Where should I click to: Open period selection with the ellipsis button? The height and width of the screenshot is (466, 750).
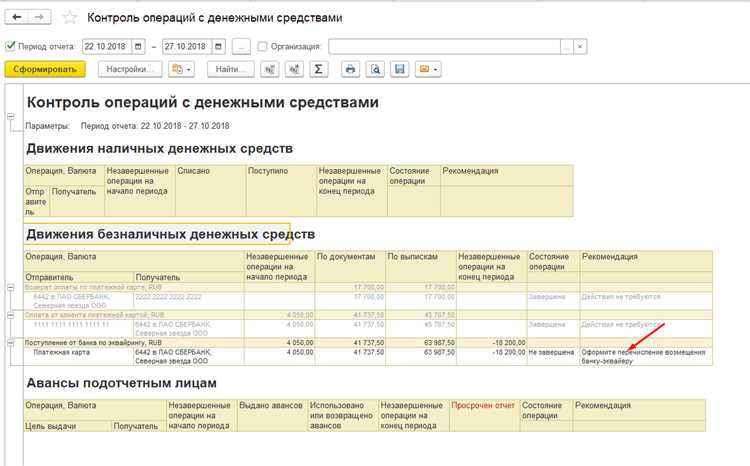pyautogui.click(x=241, y=46)
